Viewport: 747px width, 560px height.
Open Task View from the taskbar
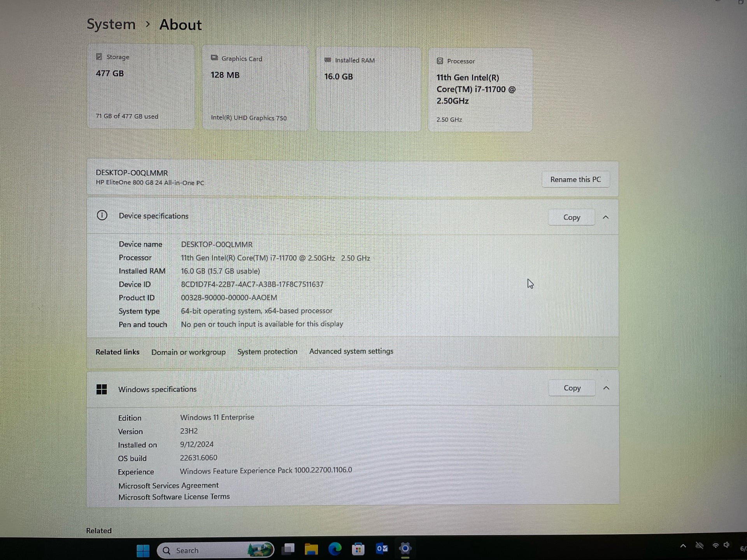[288, 549]
